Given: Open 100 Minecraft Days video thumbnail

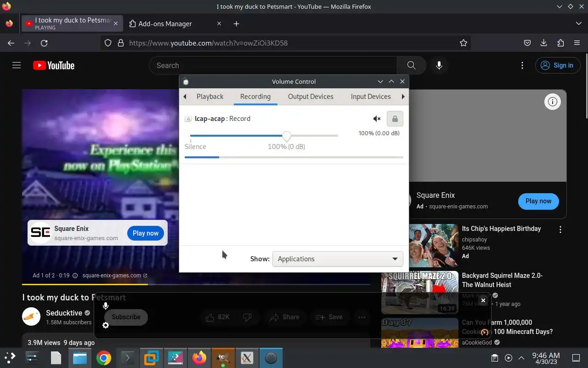Looking at the screenshot, I should [420, 333].
